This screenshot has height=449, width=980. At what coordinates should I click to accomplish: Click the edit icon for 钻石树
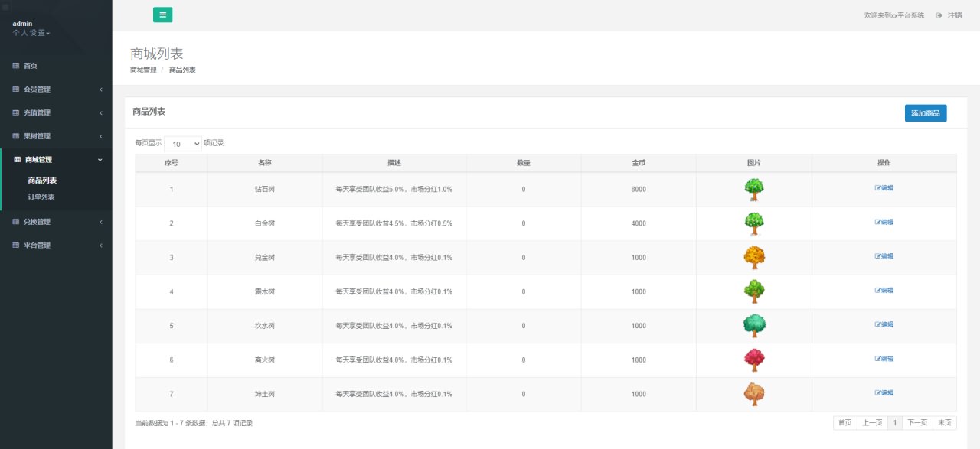coord(877,188)
